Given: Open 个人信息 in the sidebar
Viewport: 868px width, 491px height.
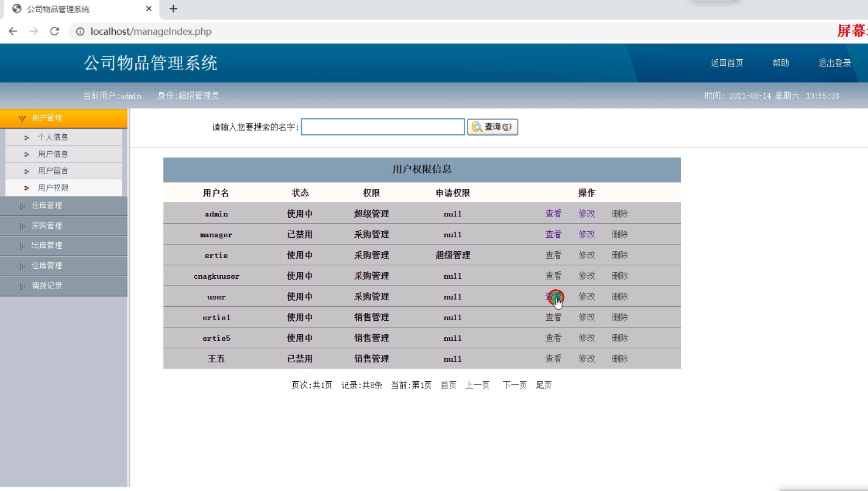Looking at the screenshot, I should tap(53, 137).
